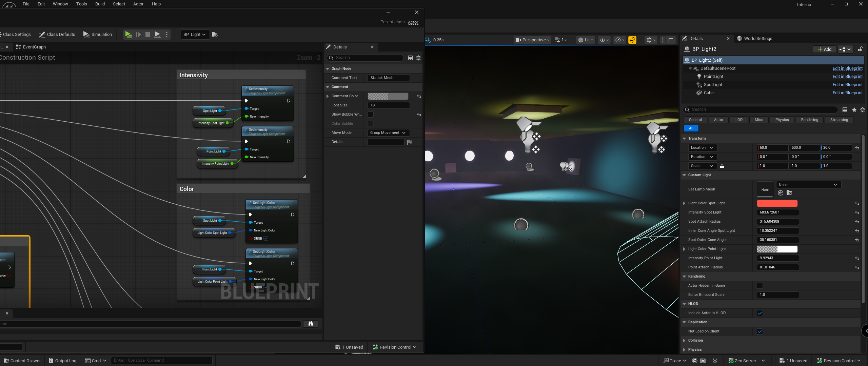Click Edit in Blueprint link for SpotLight

847,85
